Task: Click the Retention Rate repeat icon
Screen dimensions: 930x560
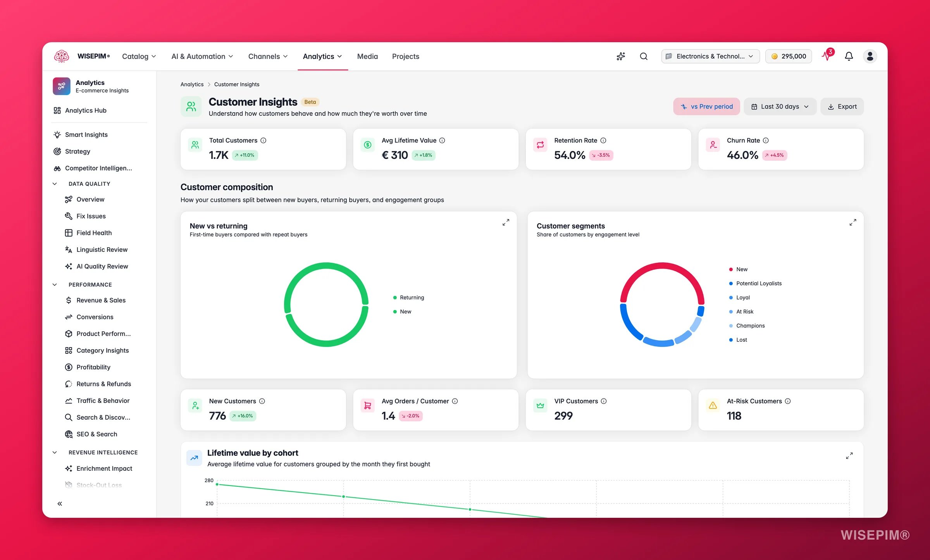Action: click(540, 145)
